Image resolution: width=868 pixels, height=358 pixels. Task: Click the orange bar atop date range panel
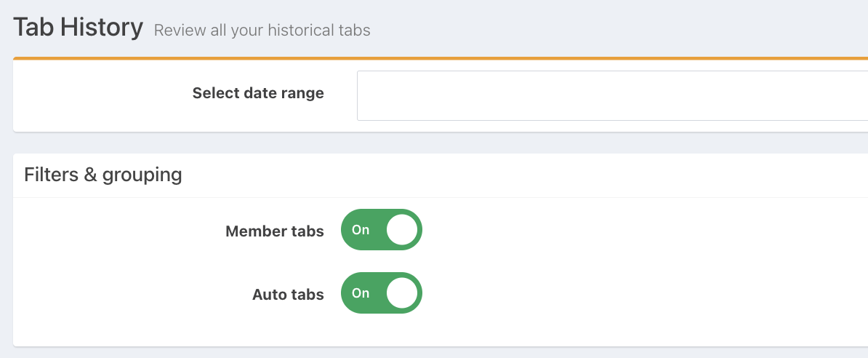tap(436, 58)
